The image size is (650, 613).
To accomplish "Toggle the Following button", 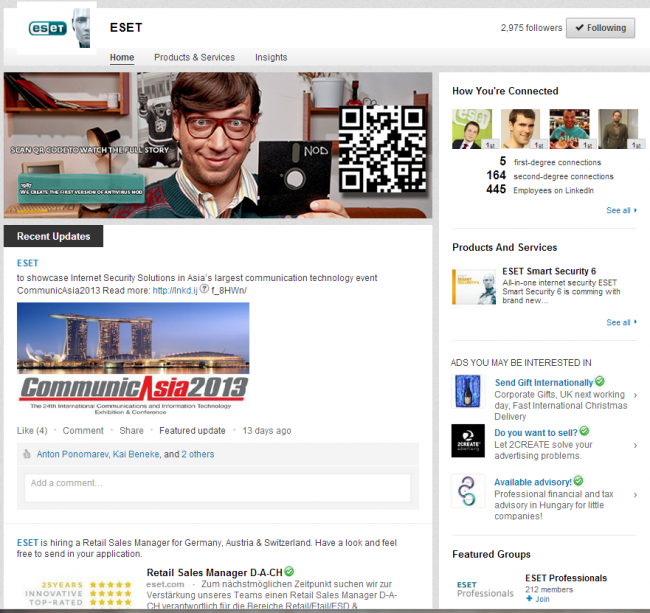I will coord(600,28).
